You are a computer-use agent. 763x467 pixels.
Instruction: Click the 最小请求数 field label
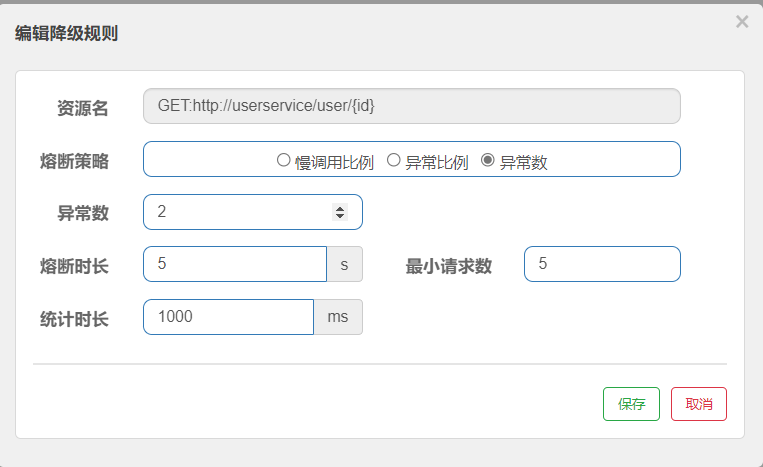449,266
